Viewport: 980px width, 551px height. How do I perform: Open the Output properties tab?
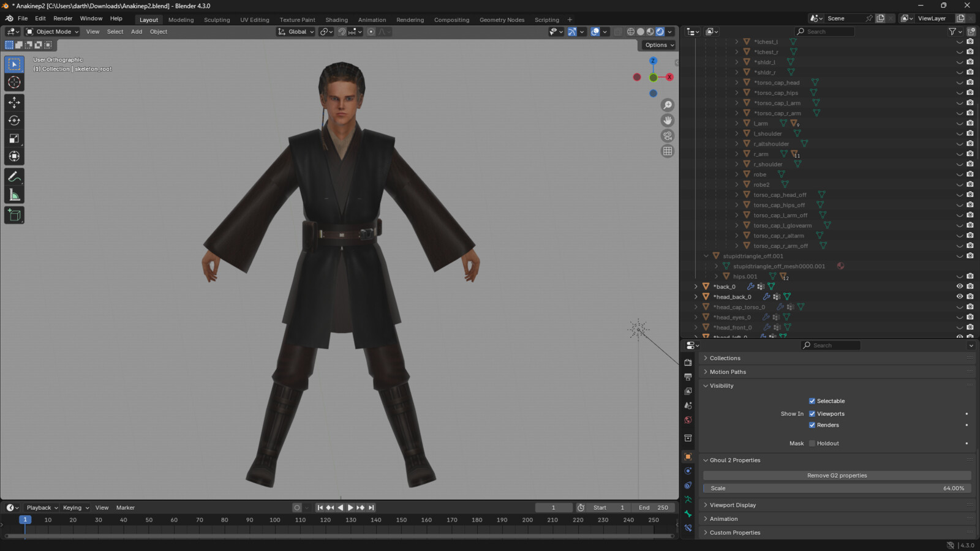[688, 377]
